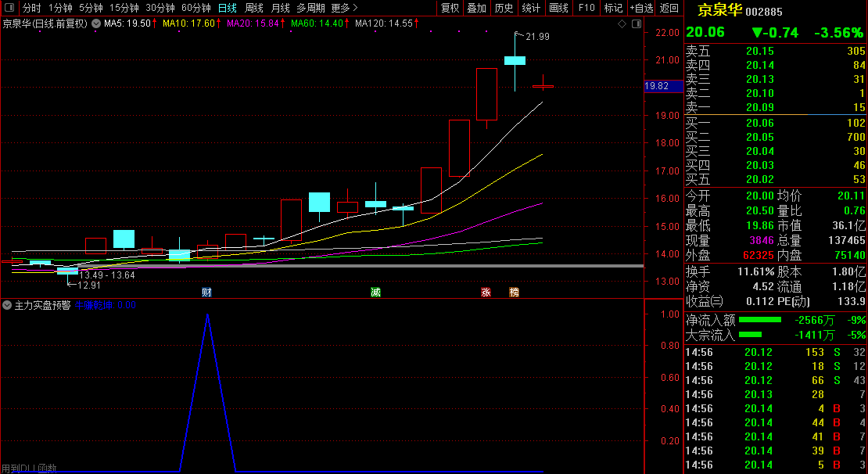Click the red 涨 marker icon
Screen dimensions: 868x474
point(486,292)
